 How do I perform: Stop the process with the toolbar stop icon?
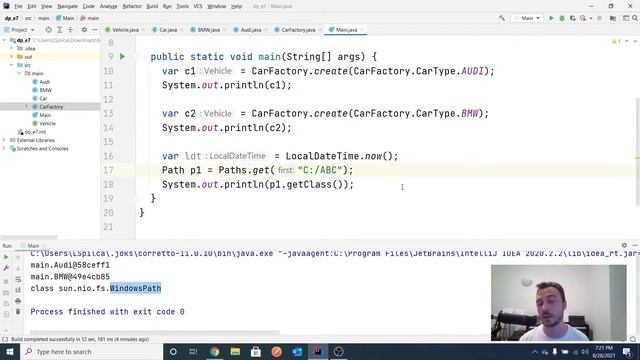click(x=600, y=18)
